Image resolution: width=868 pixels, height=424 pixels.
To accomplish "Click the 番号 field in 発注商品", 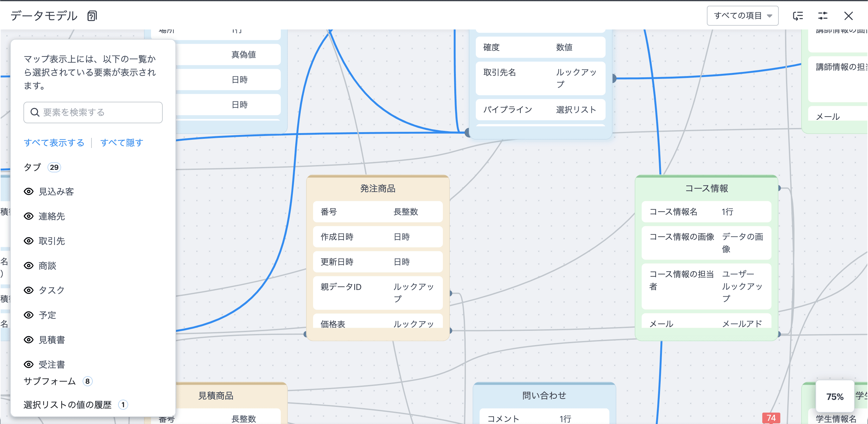I will point(378,212).
